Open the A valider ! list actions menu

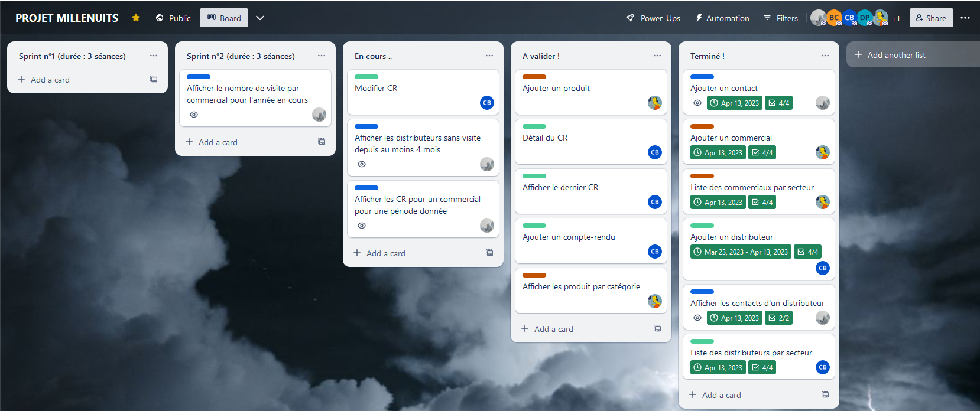657,56
